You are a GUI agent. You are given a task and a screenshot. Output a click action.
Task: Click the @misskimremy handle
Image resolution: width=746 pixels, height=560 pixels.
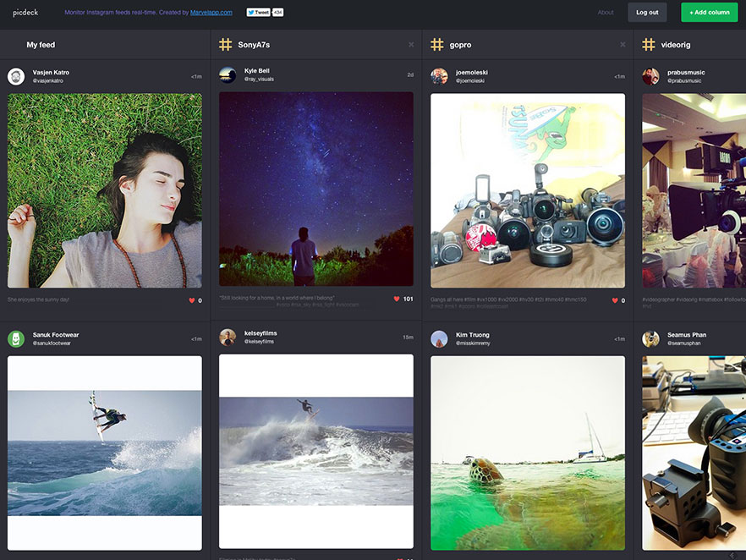click(473, 343)
